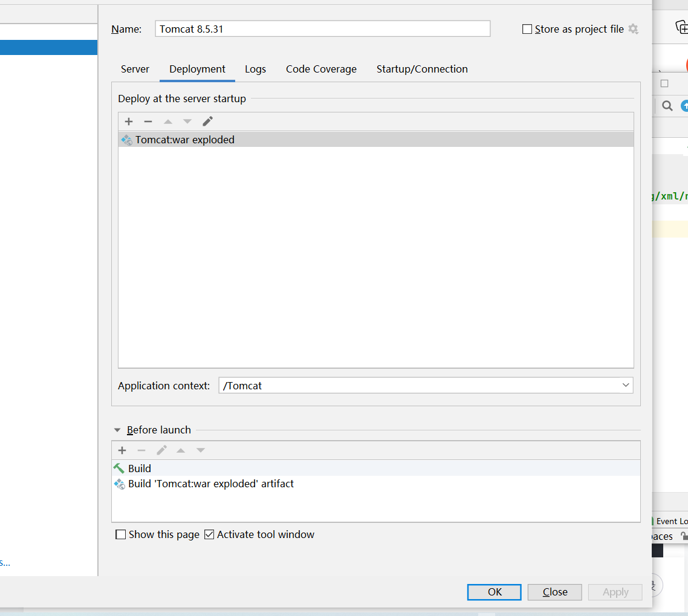Screen dimensions: 688x616
Task: Edit the selected Before launch task
Action: click(x=161, y=450)
